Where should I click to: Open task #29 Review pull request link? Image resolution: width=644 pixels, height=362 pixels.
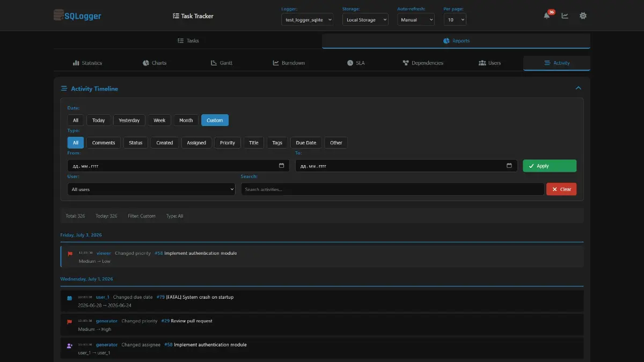[165, 321]
